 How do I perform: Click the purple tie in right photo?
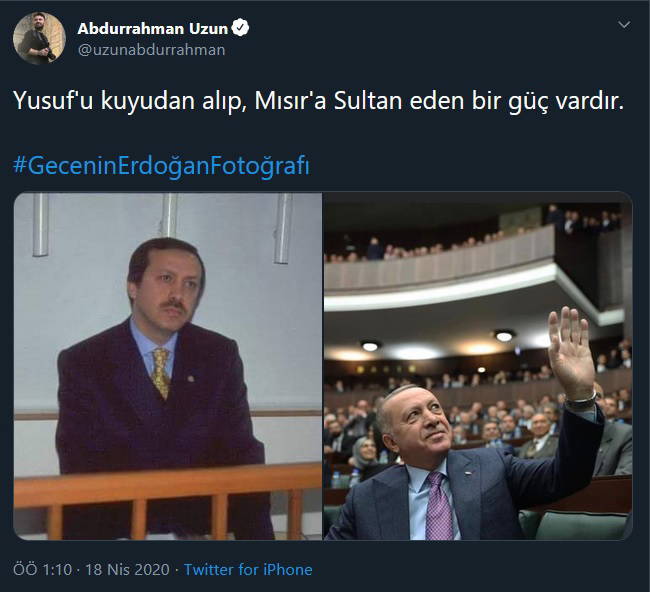(439, 505)
